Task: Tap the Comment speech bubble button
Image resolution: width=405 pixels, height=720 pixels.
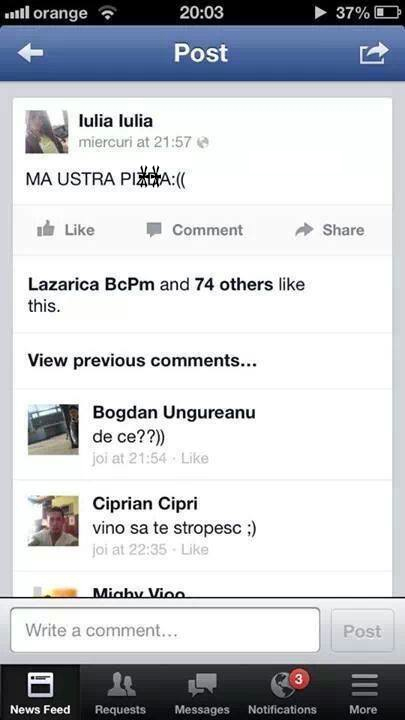Action: (194, 230)
